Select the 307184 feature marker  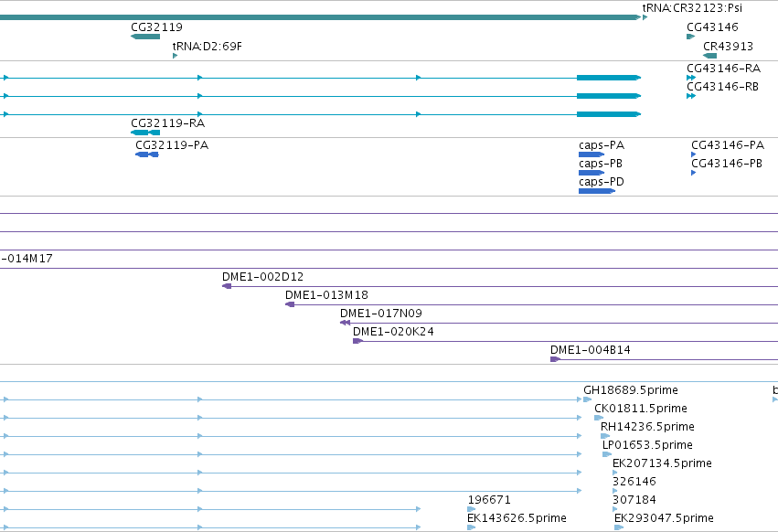[x=615, y=509]
